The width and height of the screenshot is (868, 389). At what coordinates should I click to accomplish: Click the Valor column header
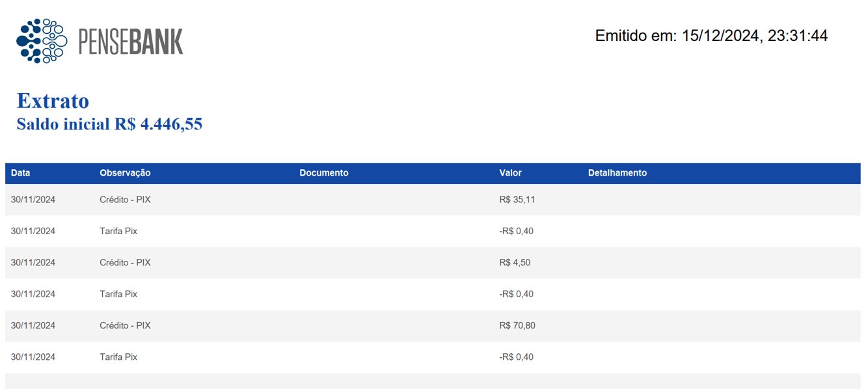(x=511, y=173)
